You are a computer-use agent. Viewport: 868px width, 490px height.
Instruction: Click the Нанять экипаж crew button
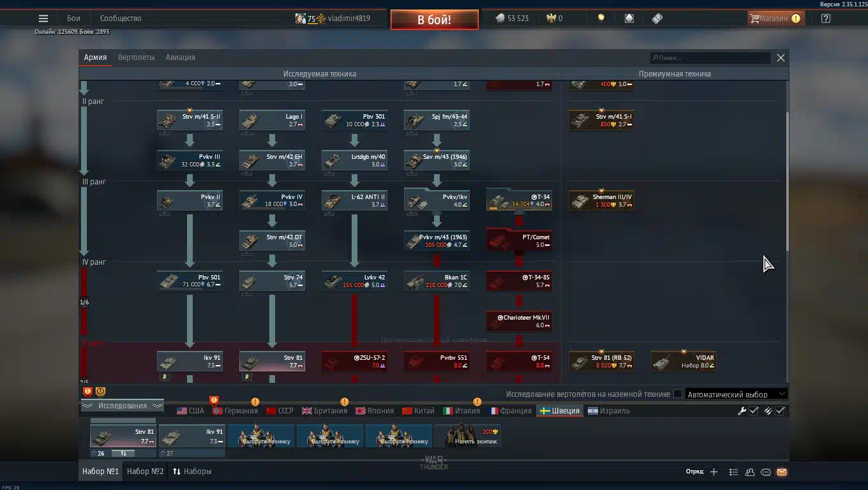(x=468, y=436)
